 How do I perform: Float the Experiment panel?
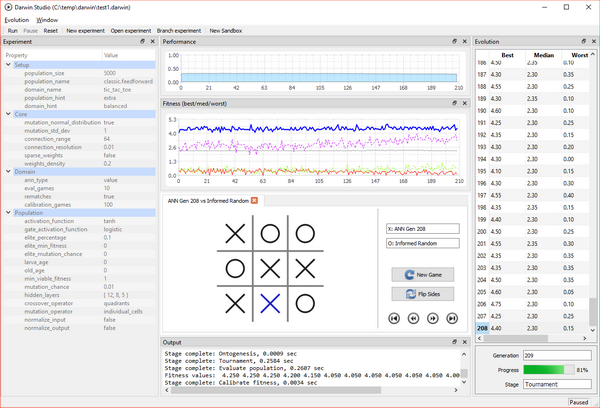coord(142,41)
